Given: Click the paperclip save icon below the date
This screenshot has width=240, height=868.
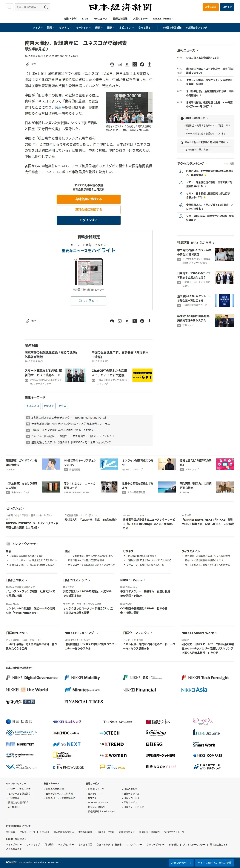Looking at the screenshot, I should tap(27, 64).
